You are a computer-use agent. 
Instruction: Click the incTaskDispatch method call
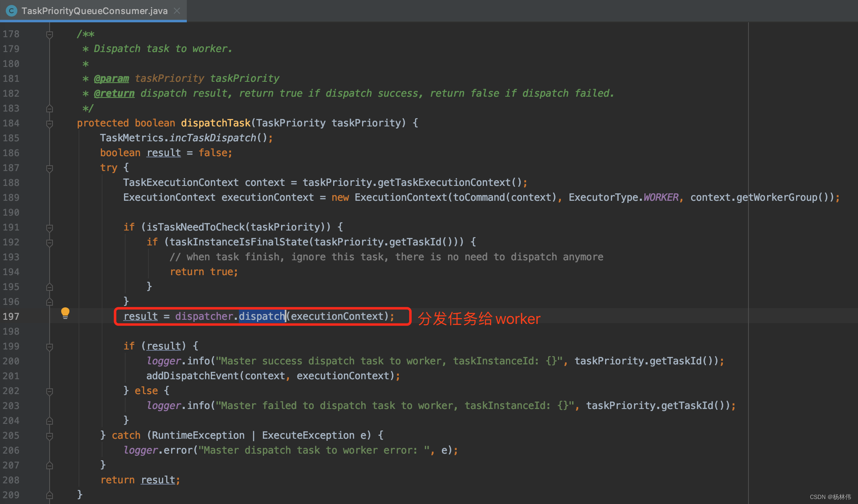tap(212, 138)
